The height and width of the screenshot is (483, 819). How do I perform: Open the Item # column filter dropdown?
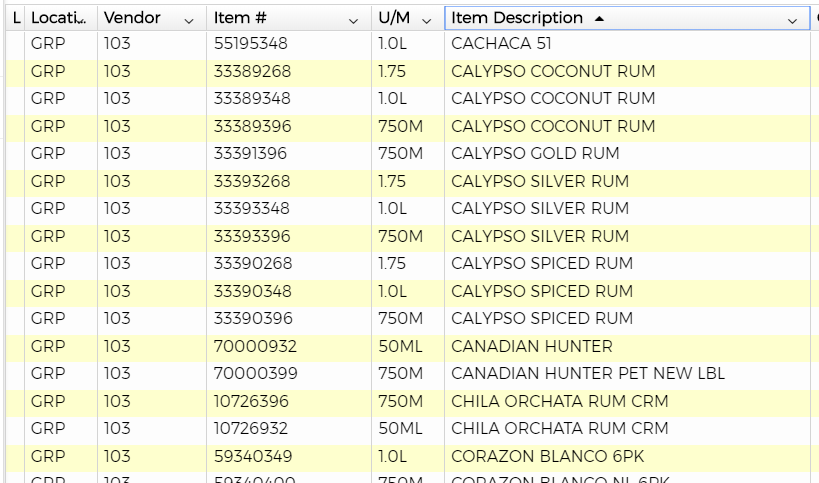tap(354, 21)
